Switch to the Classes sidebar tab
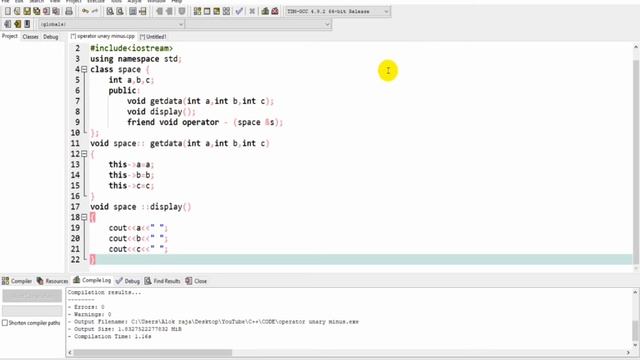Viewport: 640px width, 360px height. 31,37
